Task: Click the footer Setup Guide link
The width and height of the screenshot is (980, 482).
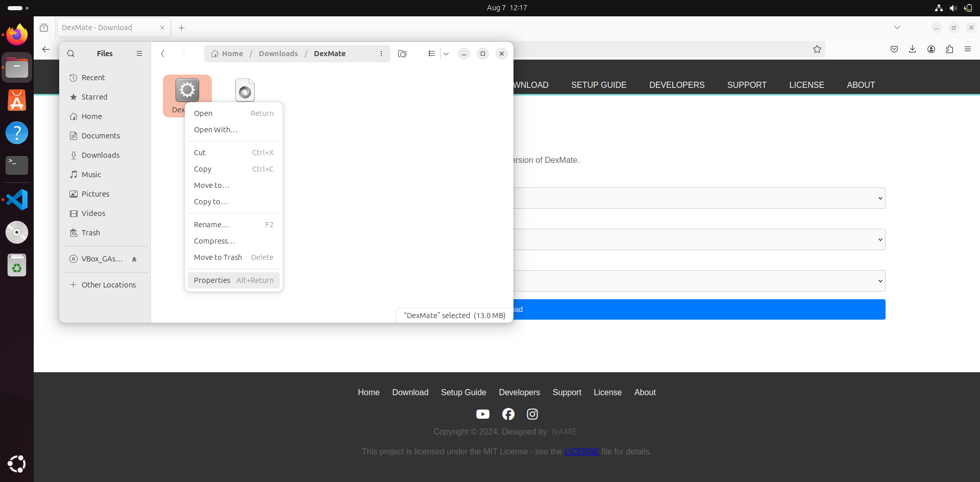Action: 463,392
